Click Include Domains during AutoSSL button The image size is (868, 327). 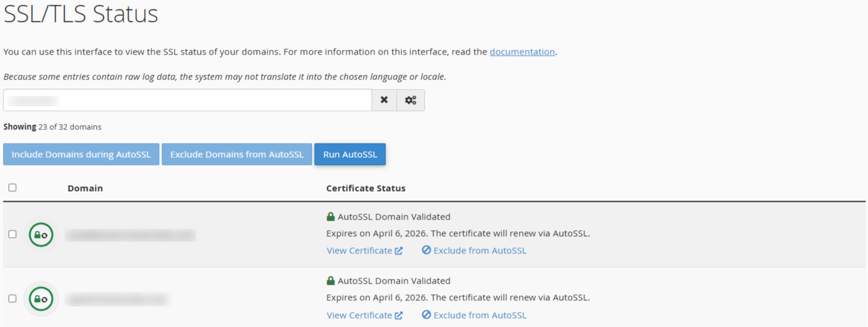[81, 154]
